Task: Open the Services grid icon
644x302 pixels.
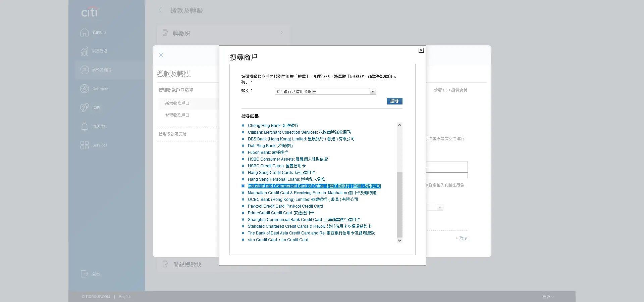Action: 85,145
